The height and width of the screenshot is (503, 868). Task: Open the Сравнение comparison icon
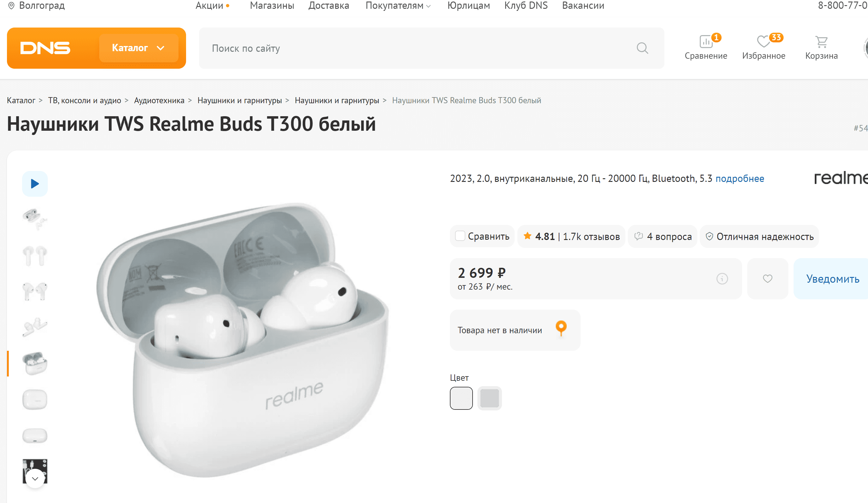pyautogui.click(x=706, y=42)
